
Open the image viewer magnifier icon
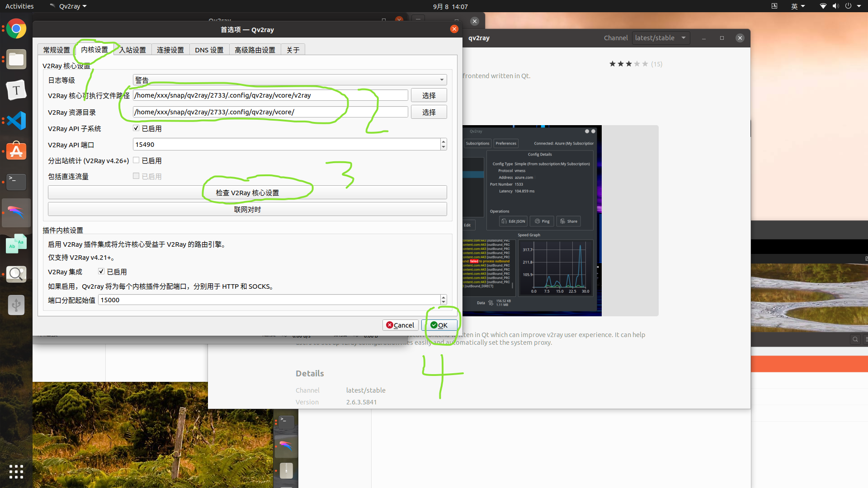pyautogui.click(x=16, y=274)
